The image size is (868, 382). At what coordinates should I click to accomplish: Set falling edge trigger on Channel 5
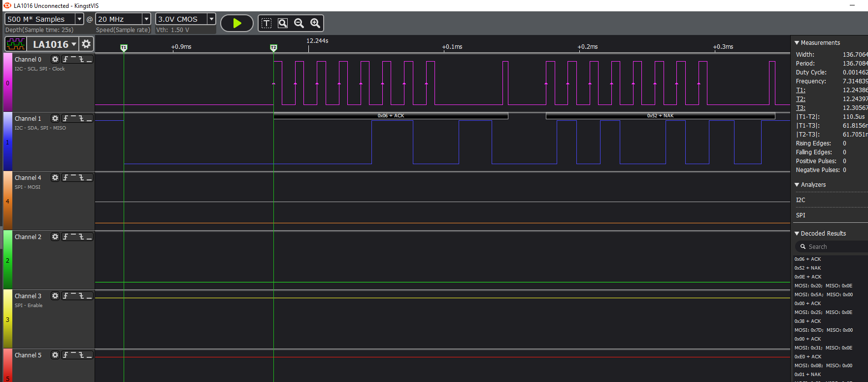click(81, 355)
